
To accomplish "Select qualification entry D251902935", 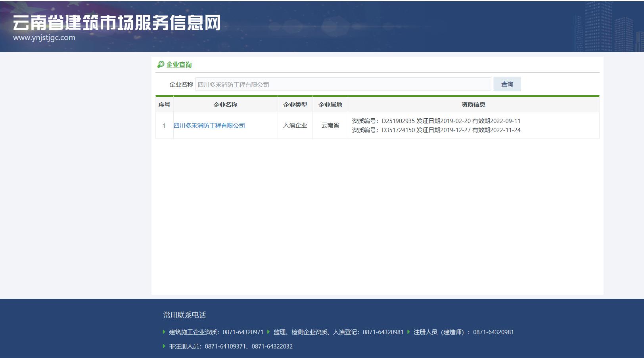I will (x=436, y=121).
